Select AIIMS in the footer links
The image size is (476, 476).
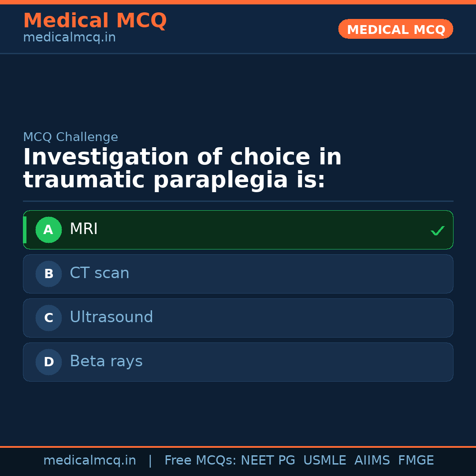coord(372,460)
